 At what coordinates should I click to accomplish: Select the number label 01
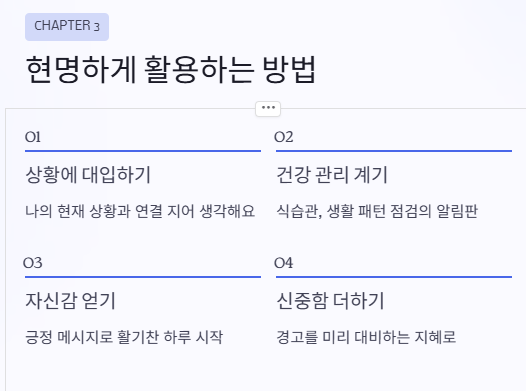pos(33,137)
